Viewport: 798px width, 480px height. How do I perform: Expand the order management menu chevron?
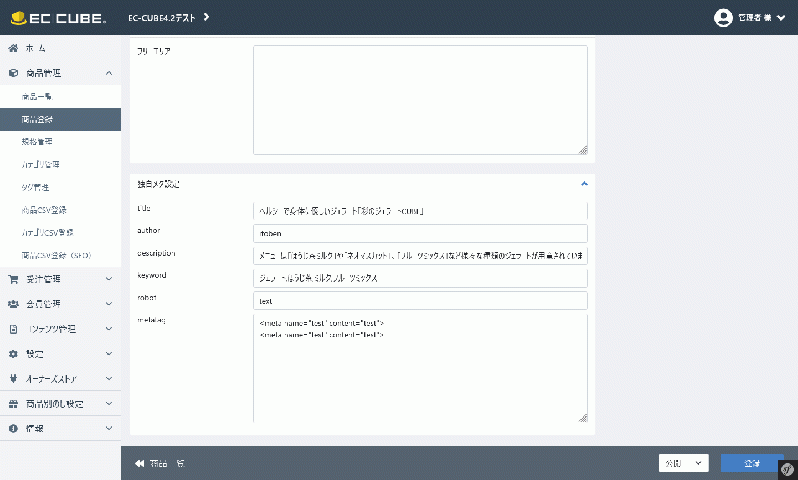coord(108,279)
